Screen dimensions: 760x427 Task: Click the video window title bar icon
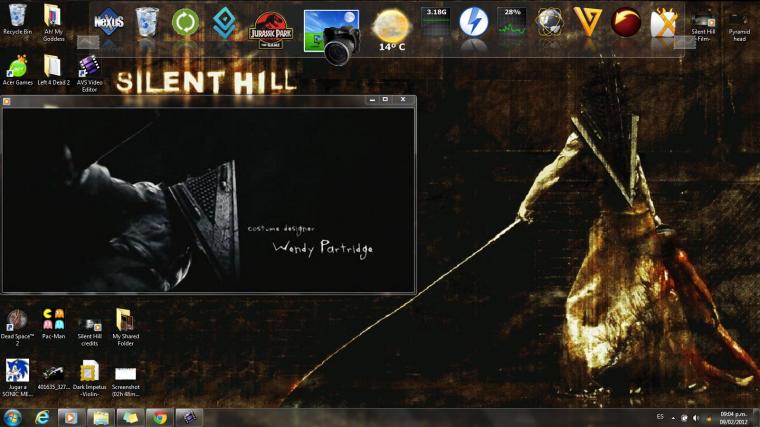pyautogui.click(x=6, y=101)
